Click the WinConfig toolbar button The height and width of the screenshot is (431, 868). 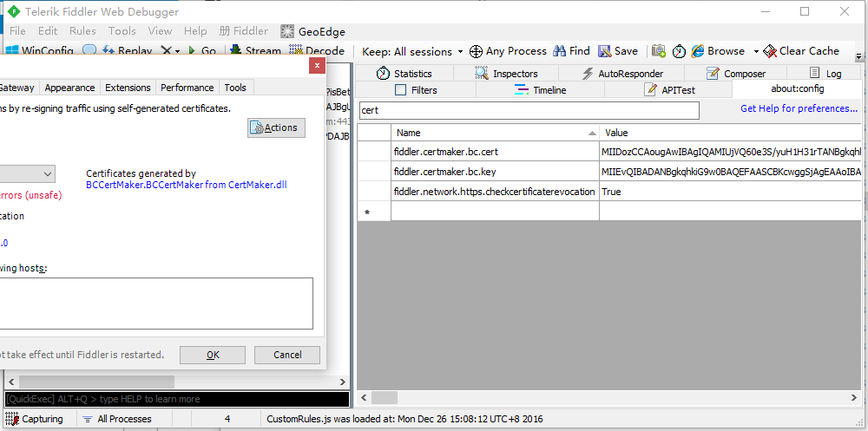coord(39,51)
